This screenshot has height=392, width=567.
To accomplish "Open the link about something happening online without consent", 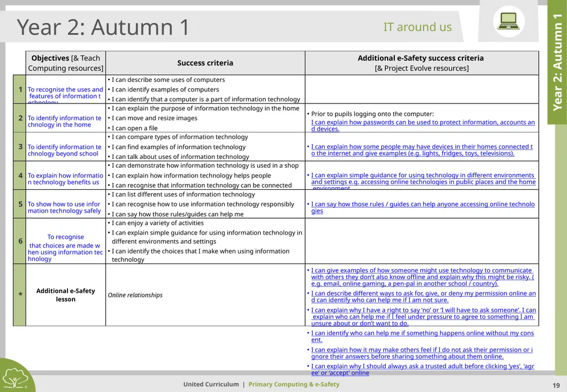I will coord(422,336).
